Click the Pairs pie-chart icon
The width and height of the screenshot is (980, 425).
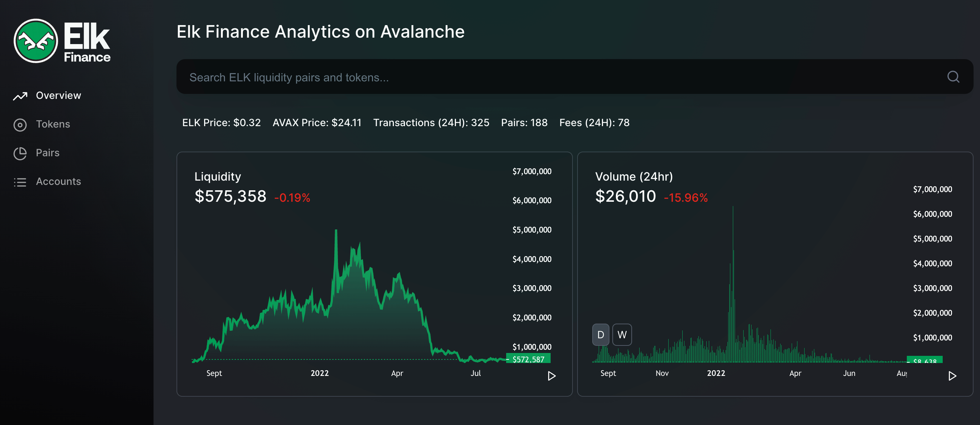(x=20, y=153)
